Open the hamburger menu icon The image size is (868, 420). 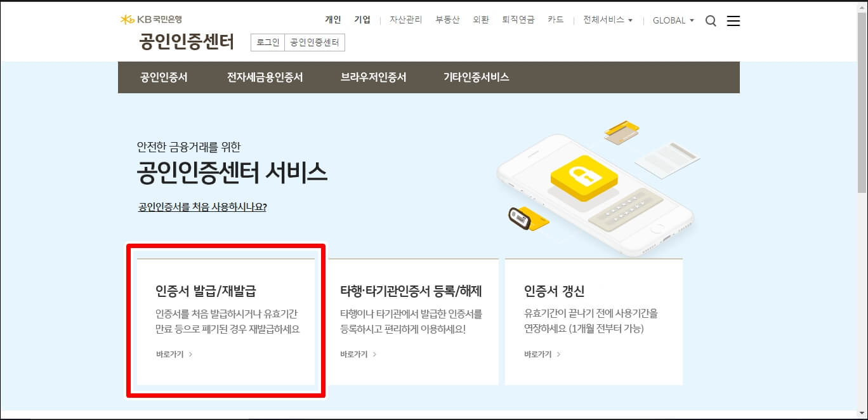tap(733, 21)
